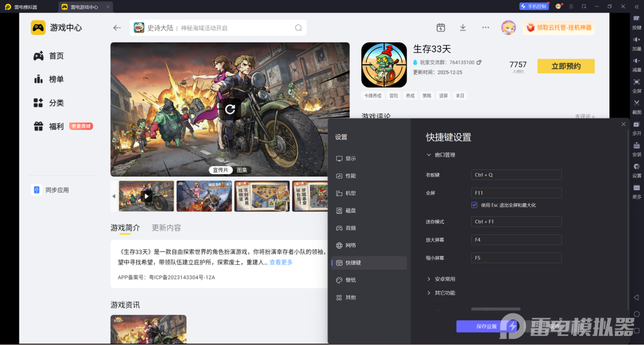The height and width of the screenshot is (345, 644).
Task: Click the search box with 史诗大陆
Action: [x=218, y=28]
